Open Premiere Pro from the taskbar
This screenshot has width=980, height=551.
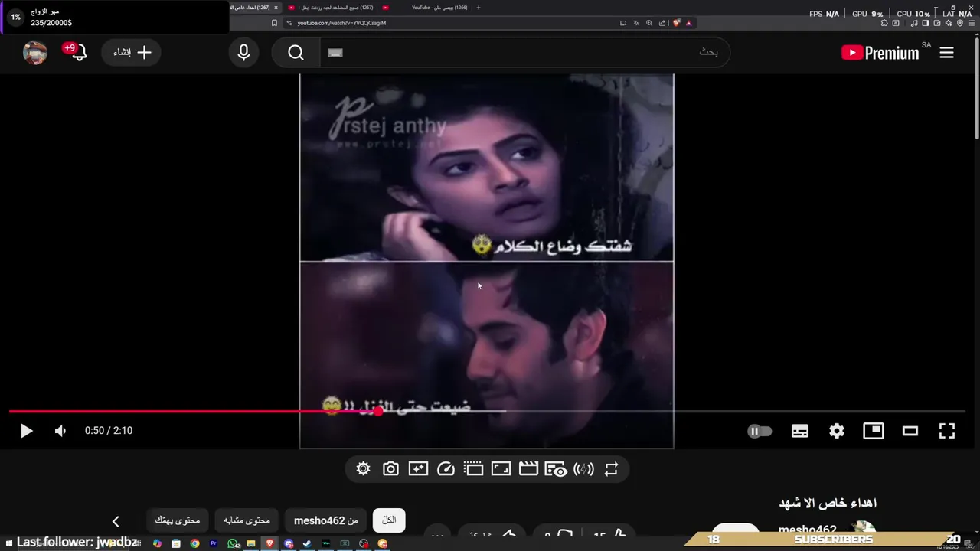(214, 543)
